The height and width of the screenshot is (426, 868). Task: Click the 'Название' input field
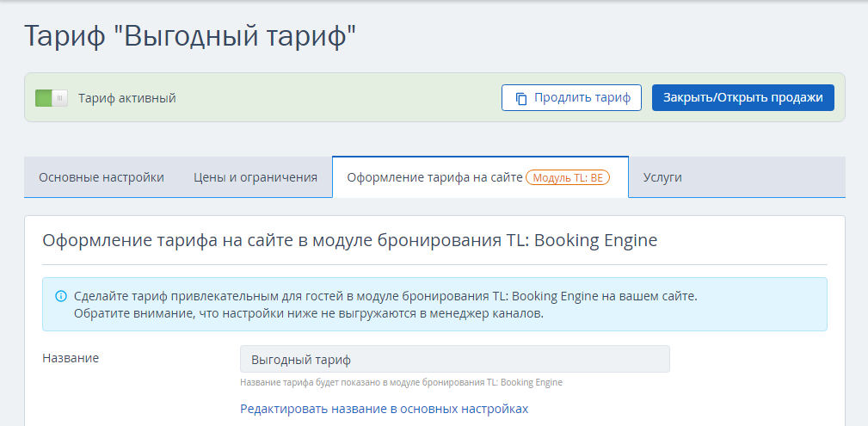pos(454,359)
